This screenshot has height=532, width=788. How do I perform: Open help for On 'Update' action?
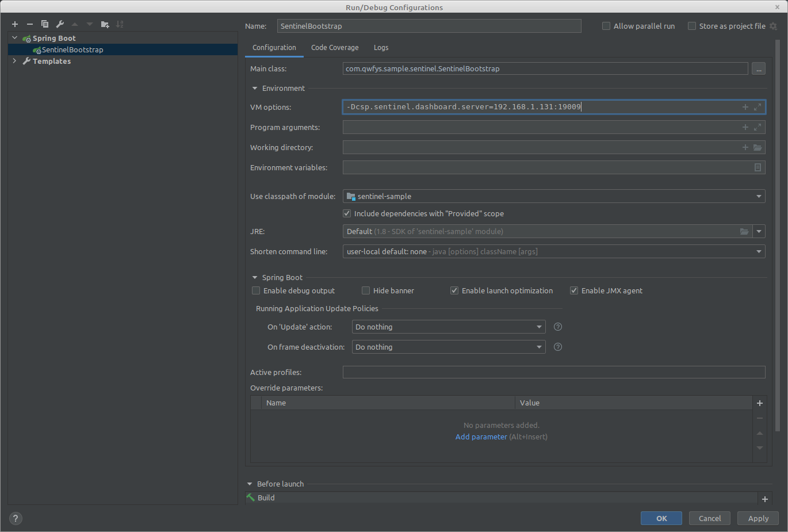[x=558, y=327]
